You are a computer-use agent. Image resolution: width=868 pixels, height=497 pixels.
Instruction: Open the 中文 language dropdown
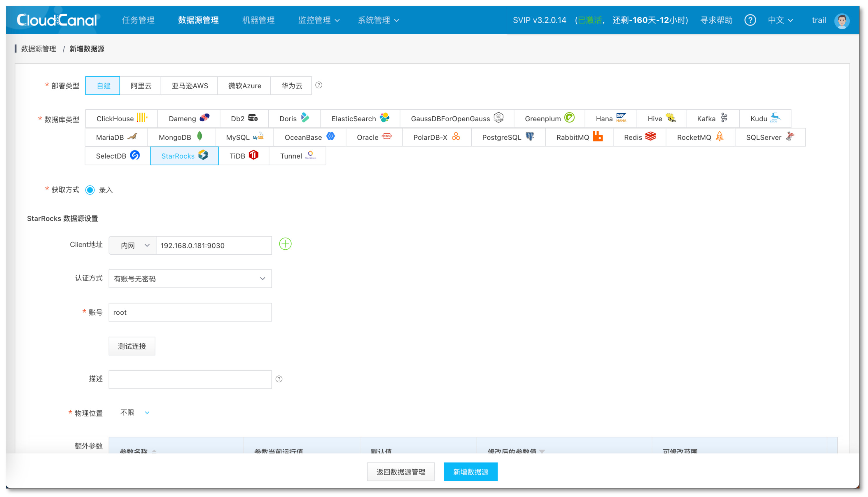[x=780, y=20]
